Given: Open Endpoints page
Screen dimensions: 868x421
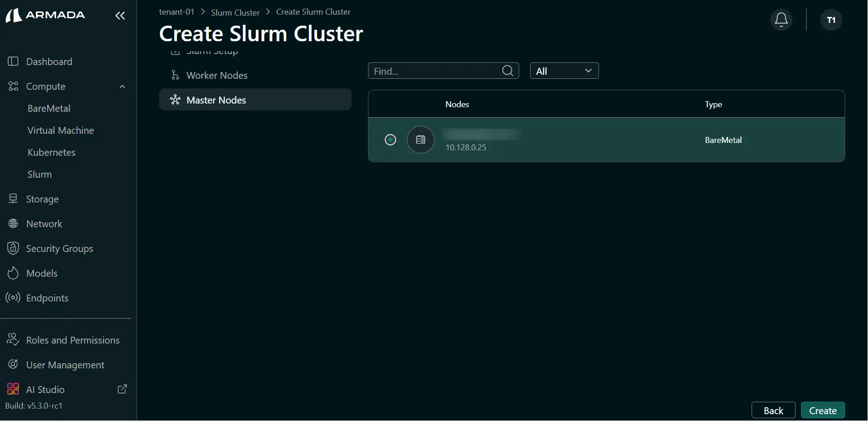Looking at the screenshot, I should click(47, 298).
